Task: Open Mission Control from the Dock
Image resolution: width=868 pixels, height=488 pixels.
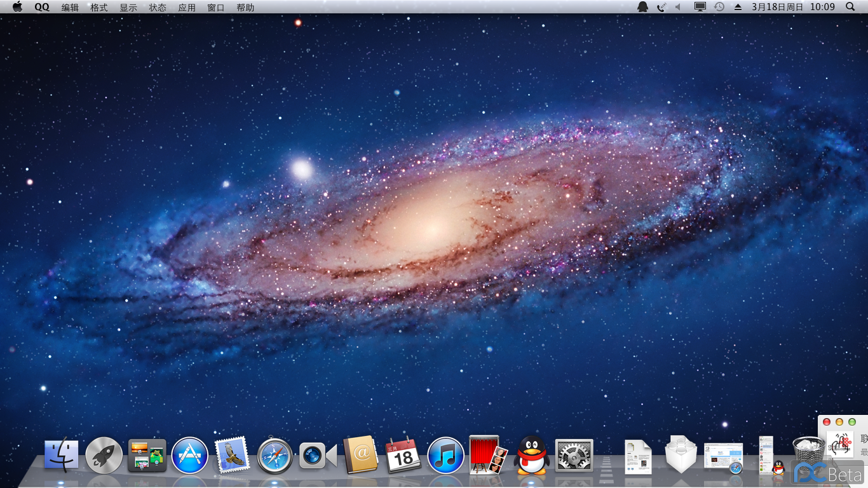Action: click(x=147, y=456)
